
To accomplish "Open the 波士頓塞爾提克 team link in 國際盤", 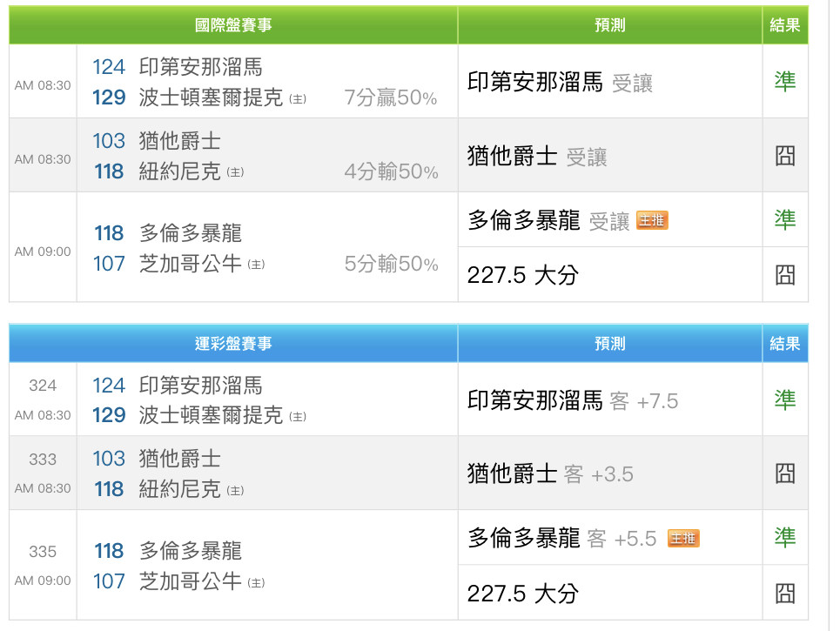I will click(x=211, y=97).
